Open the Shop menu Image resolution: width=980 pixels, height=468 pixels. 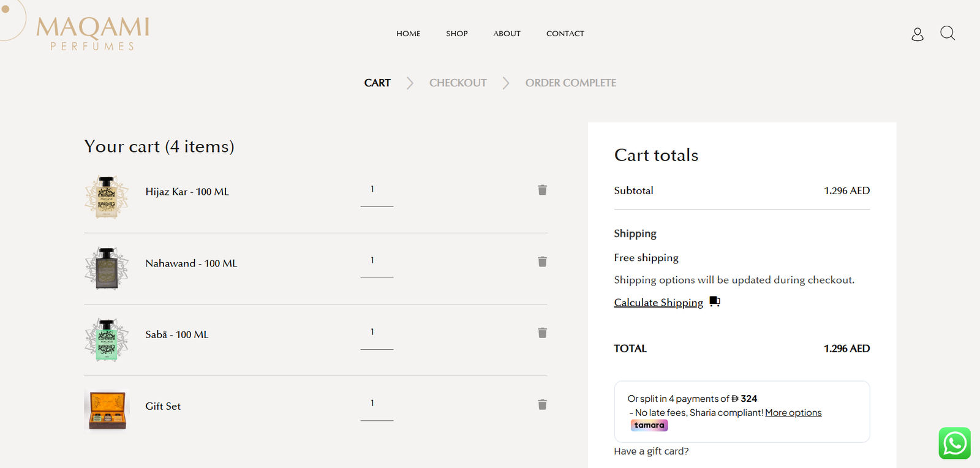(456, 34)
